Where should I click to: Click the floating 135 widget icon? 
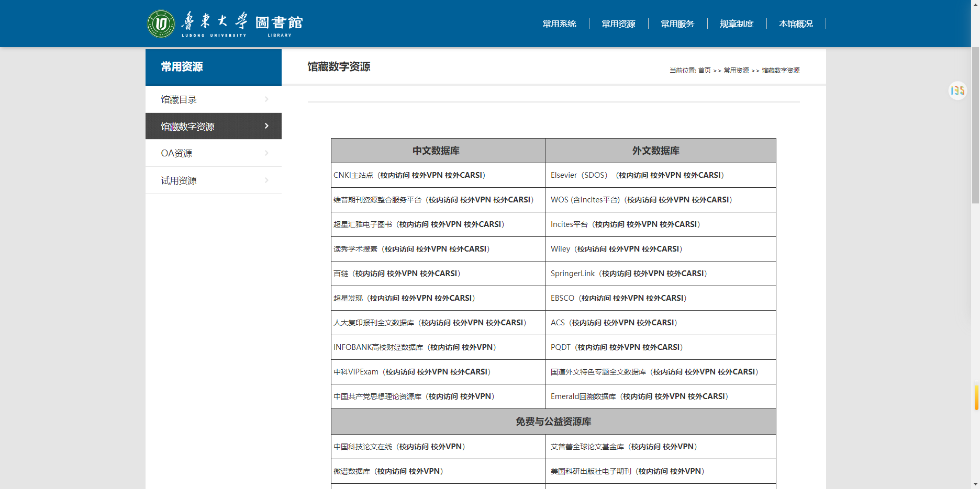957,90
